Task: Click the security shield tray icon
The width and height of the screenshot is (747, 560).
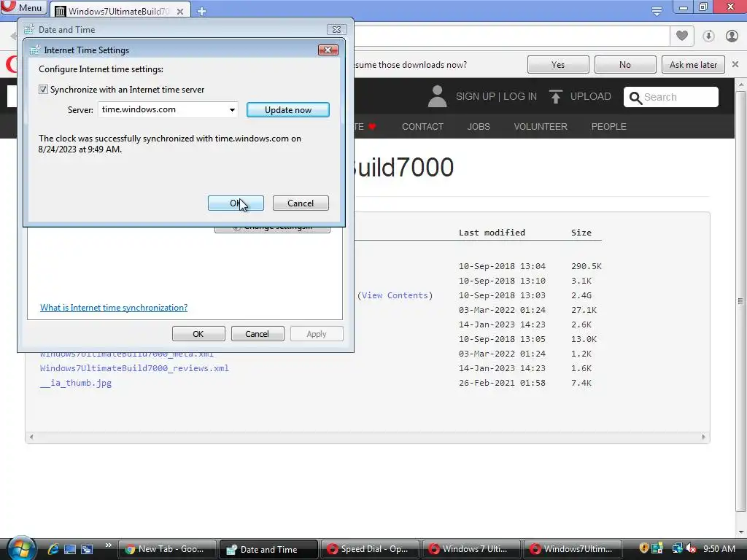Action: 643,548
